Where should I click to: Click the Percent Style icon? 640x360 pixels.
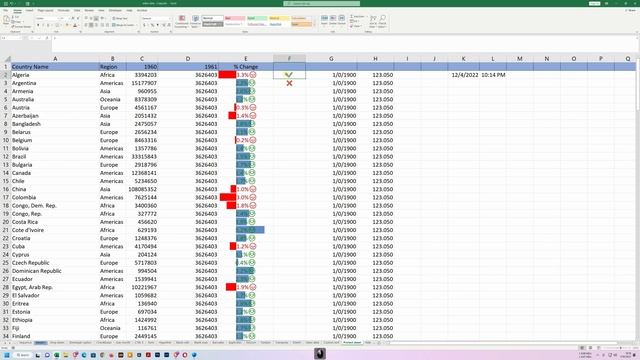pyautogui.click(x=152, y=25)
